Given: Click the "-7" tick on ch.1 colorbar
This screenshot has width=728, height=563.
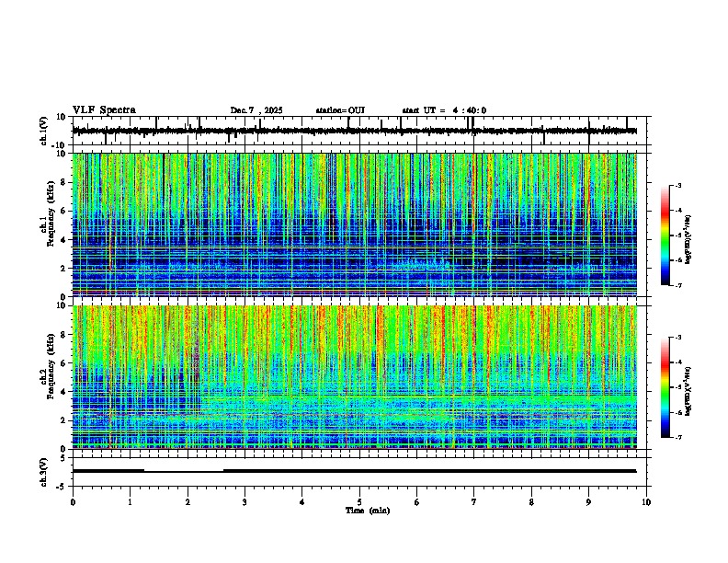Looking at the screenshot, I should click(677, 285).
